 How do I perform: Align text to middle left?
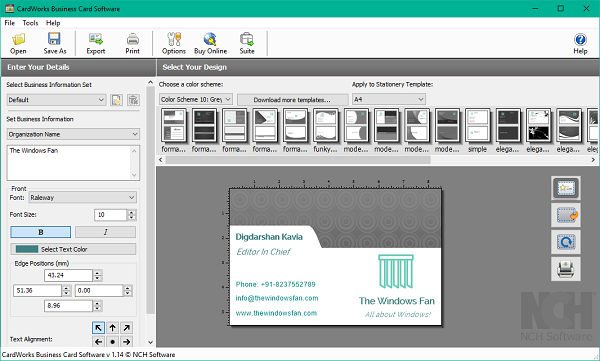click(x=98, y=341)
